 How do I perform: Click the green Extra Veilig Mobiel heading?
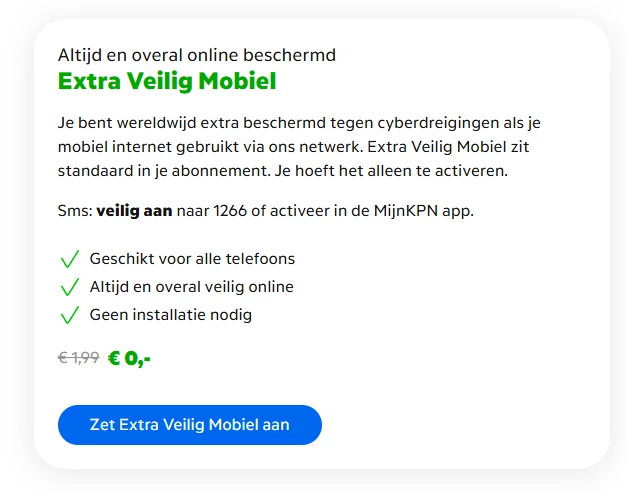coord(167,82)
